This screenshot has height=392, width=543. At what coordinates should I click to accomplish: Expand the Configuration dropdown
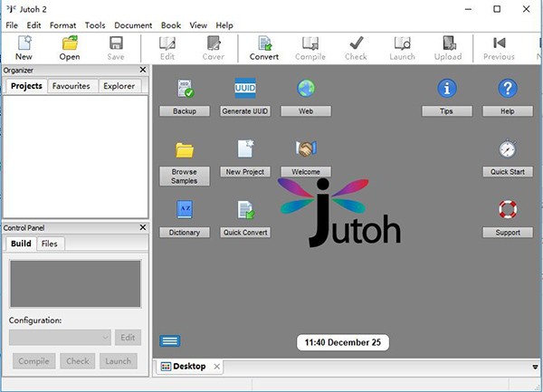coord(105,337)
